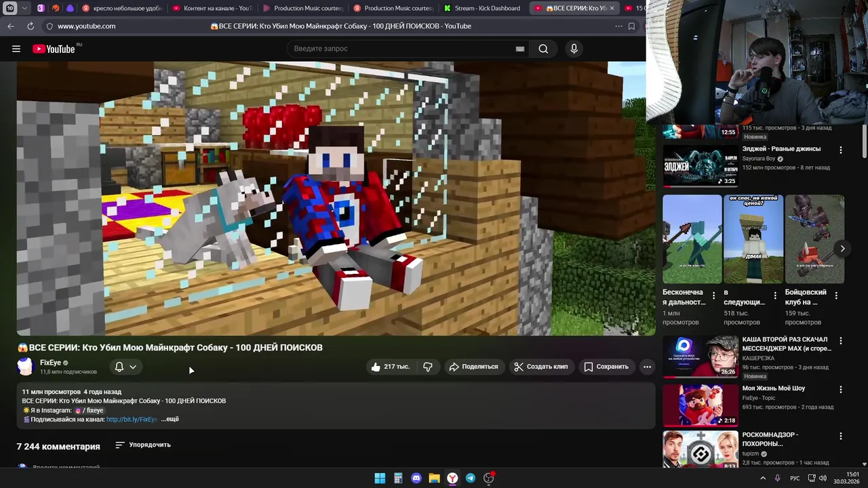Bookmark this page in address bar
Screen dimensions: 868x488
631,26
